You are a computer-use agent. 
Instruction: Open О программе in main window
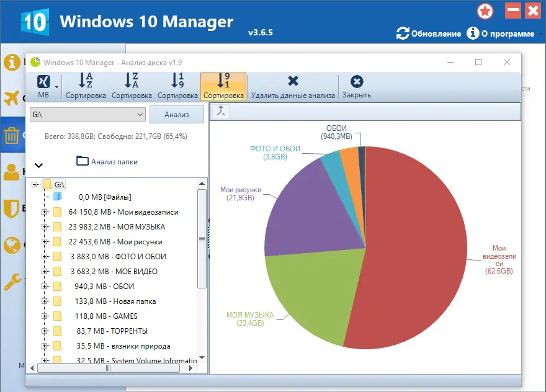coord(500,33)
